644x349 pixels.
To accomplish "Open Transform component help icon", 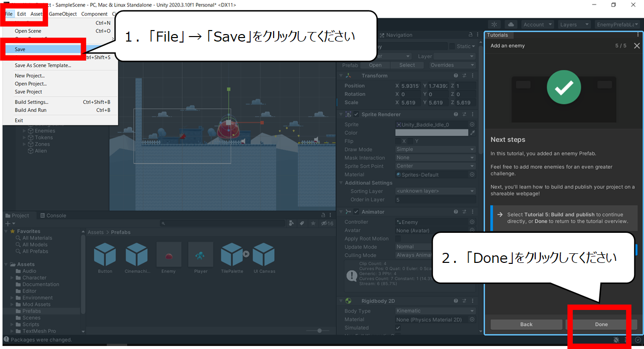I will 456,76.
